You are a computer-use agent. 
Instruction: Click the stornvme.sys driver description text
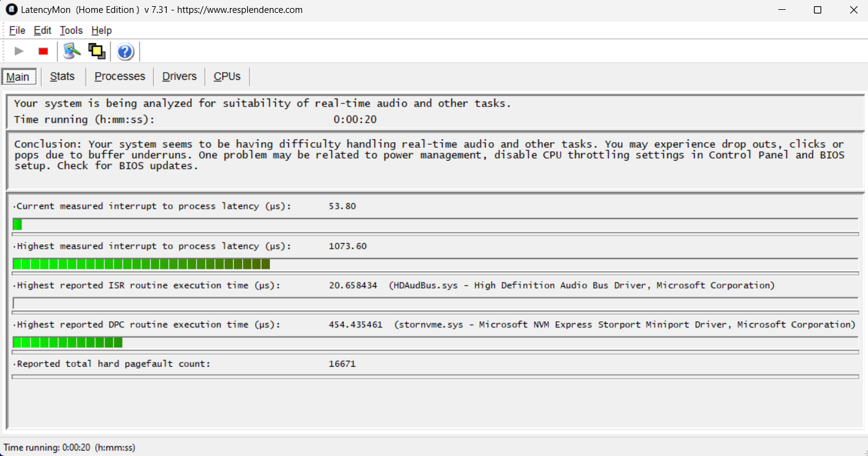(625, 325)
